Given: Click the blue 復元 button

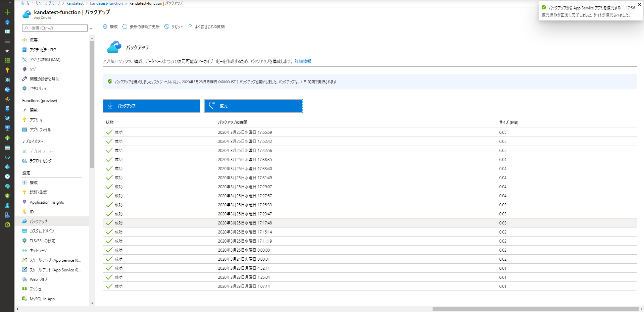Looking at the screenshot, I should tap(253, 106).
